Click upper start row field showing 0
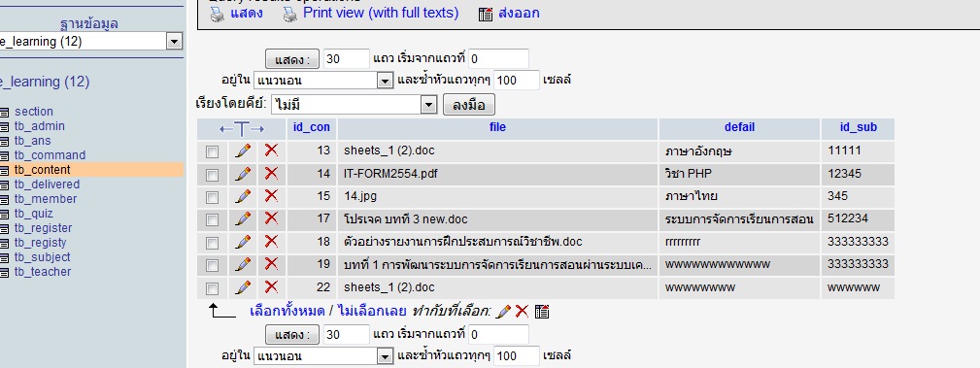 click(x=499, y=58)
